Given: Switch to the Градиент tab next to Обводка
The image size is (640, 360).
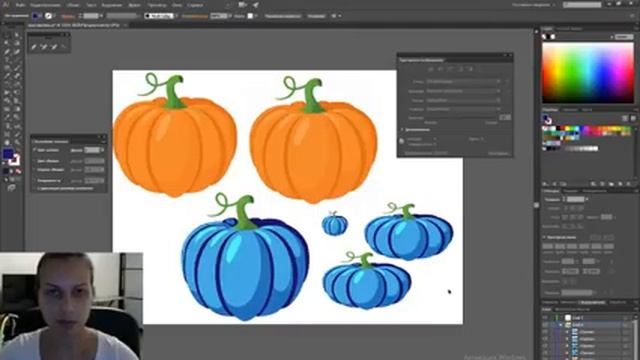Looking at the screenshot, I should (571, 191).
